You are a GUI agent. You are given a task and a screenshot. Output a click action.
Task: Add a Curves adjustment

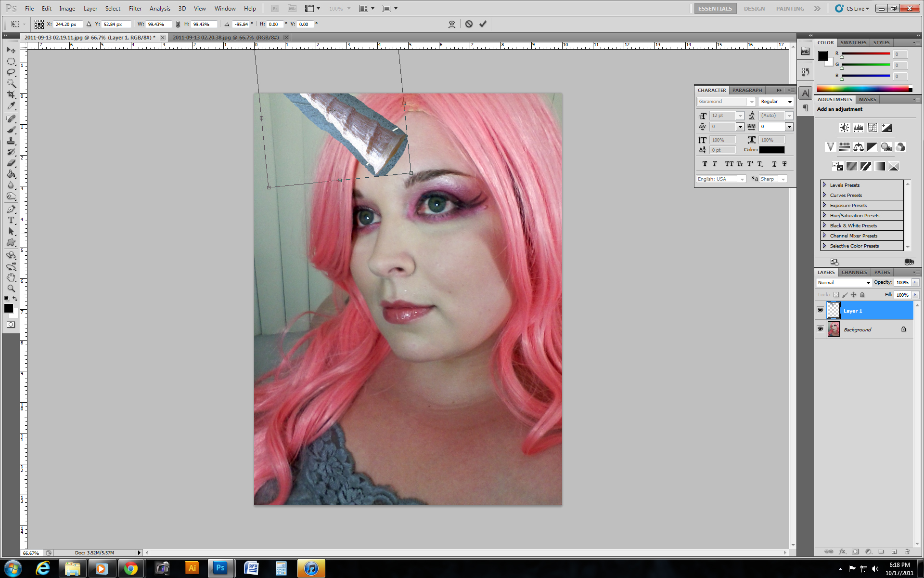point(873,128)
